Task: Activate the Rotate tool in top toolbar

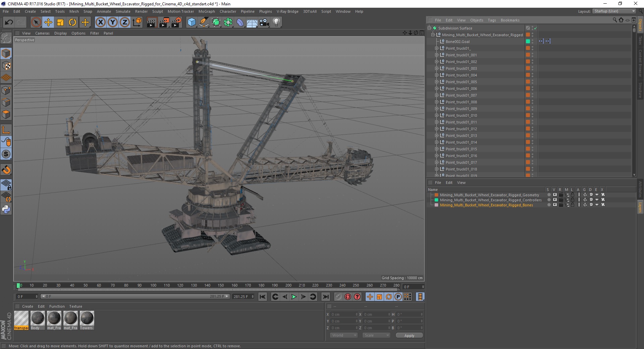Action: click(x=72, y=22)
